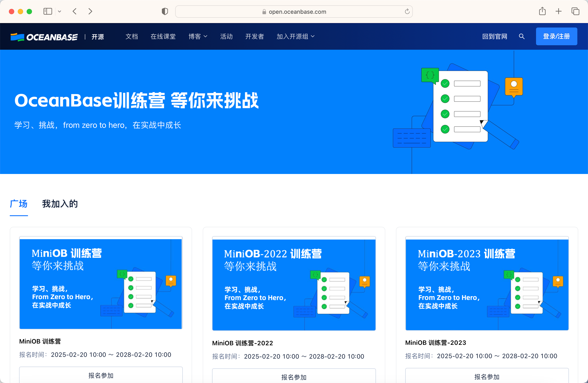
Task: Click the OceanBase logo
Action: (44, 37)
